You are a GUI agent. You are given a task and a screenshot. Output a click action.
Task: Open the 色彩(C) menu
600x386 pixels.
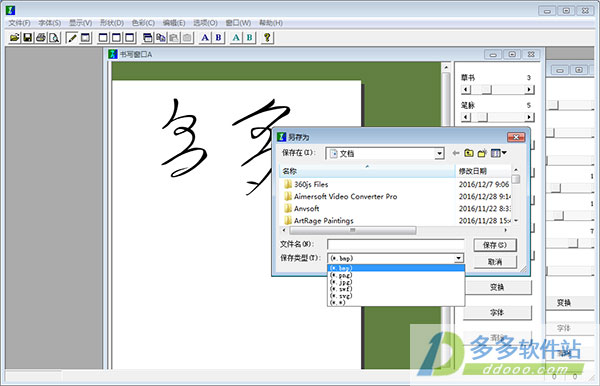[143, 23]
